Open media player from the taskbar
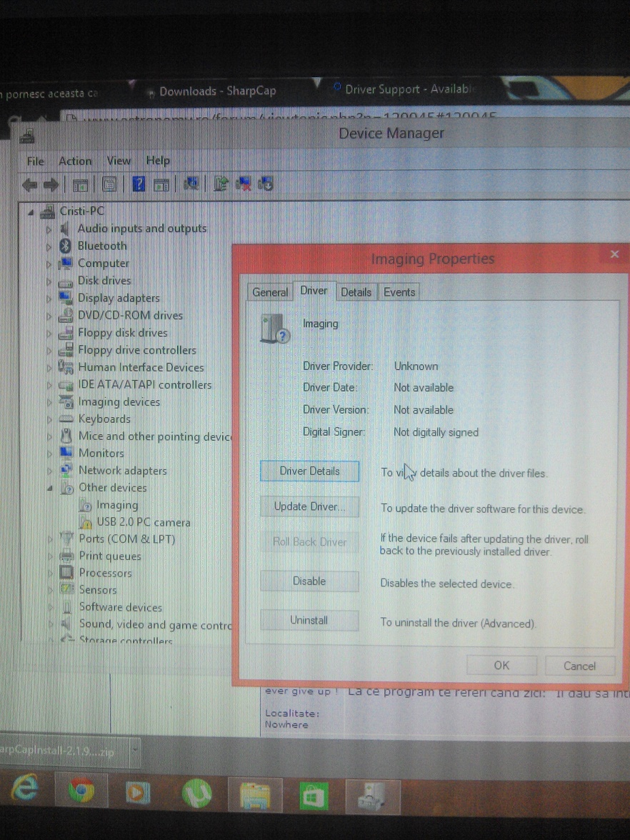The image size is (630, 840). [x=138, y=792]
